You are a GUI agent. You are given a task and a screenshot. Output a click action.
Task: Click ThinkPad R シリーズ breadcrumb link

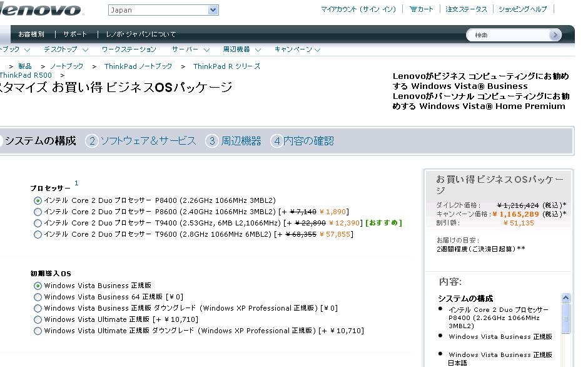[226, 66]
